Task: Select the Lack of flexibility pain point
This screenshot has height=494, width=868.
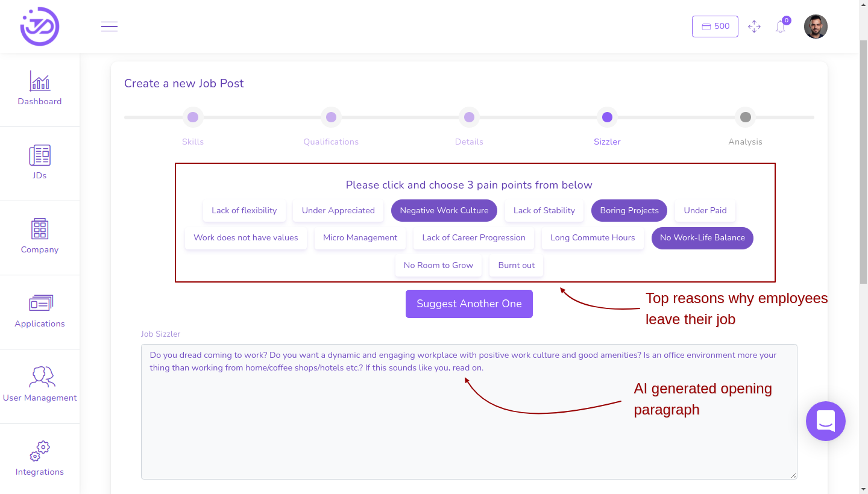Action: pos(244,210)
